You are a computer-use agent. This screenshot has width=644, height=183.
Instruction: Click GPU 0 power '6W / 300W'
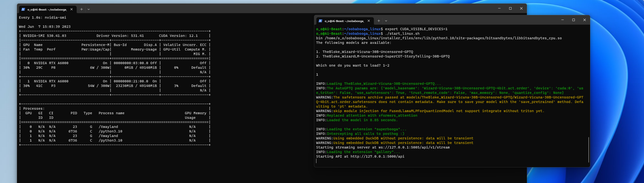click(x=100, y=68)
